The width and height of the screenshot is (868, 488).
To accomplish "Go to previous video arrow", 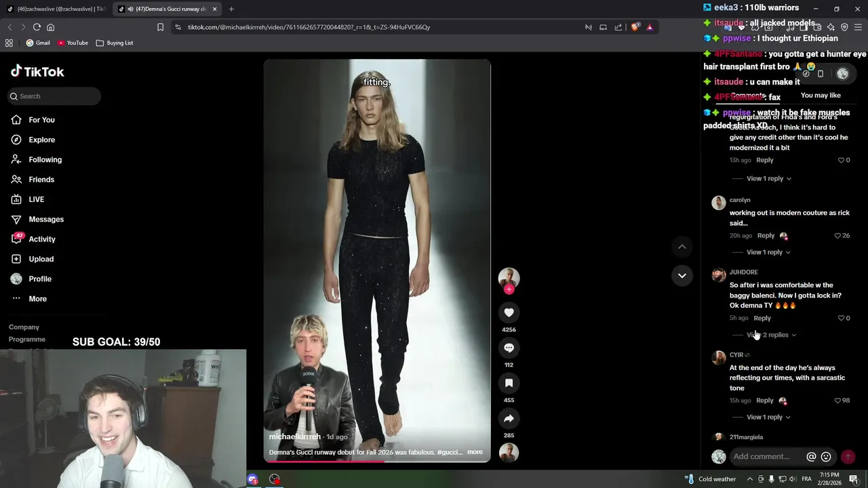I will click(x=682, y=247).
